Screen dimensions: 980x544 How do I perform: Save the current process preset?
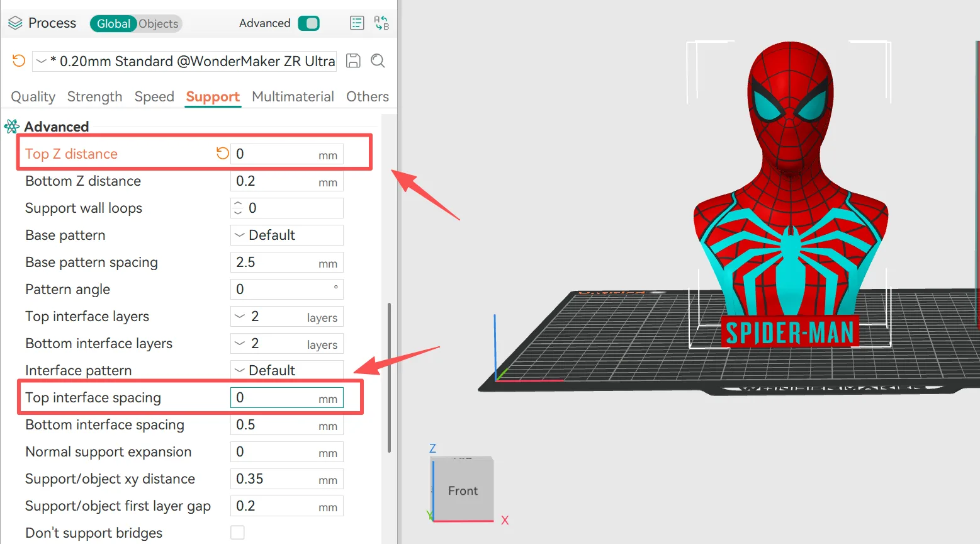(354, 61)
